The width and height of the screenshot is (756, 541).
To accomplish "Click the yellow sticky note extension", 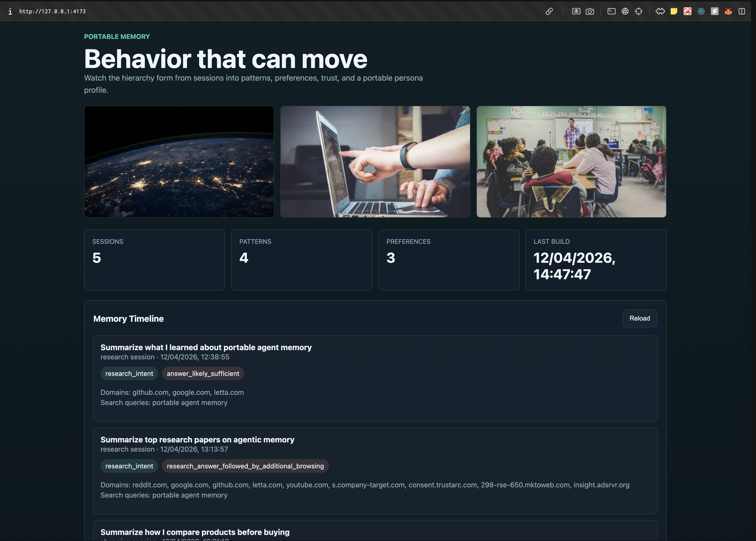I will click(674, 11).
